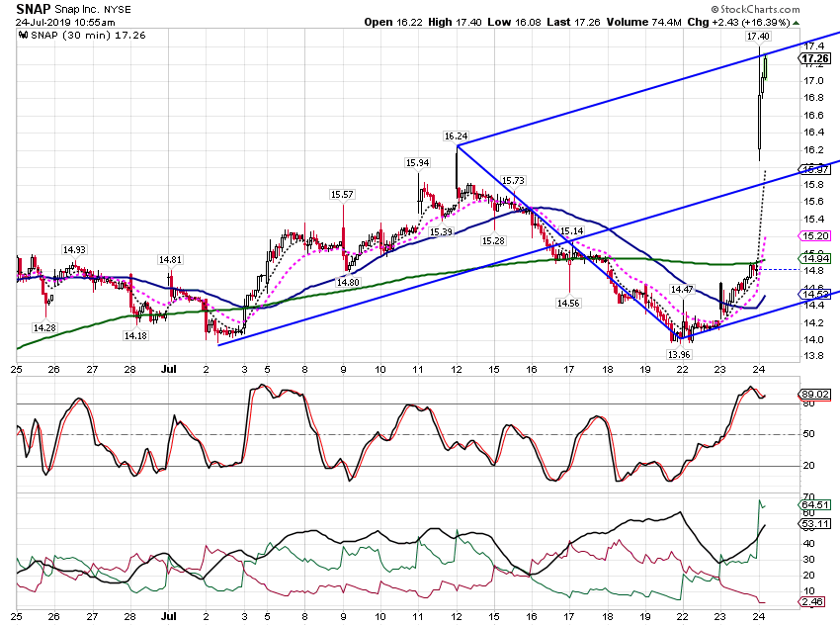Click the red 2.46 indicator value tag
840x626 pixels.
(x=812, y=602)
